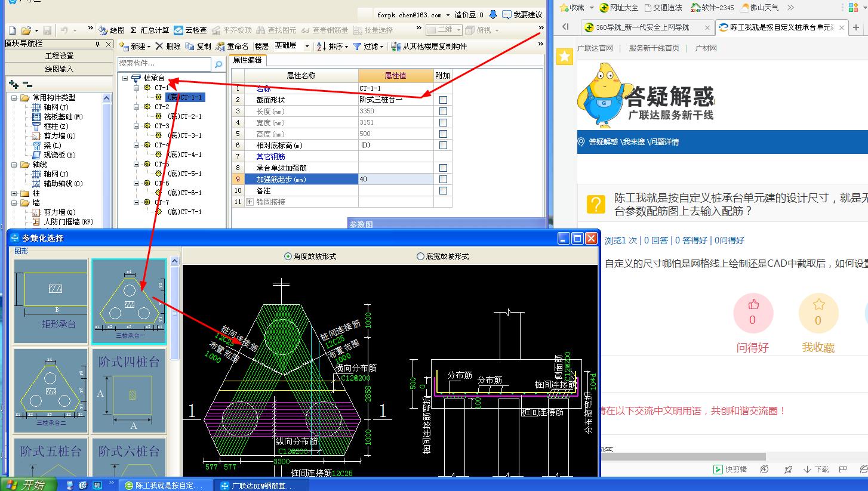Click the notification bell icon
The height and width of the screenshot is (491, 868).
pos(493,14)
